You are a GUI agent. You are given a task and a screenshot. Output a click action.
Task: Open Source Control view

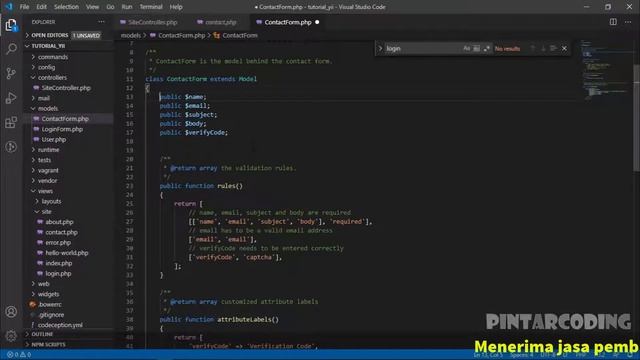coord(11,73)
